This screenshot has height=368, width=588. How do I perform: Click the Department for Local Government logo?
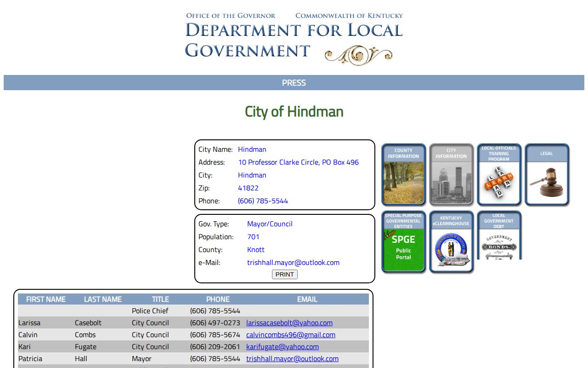click(294, 39)
